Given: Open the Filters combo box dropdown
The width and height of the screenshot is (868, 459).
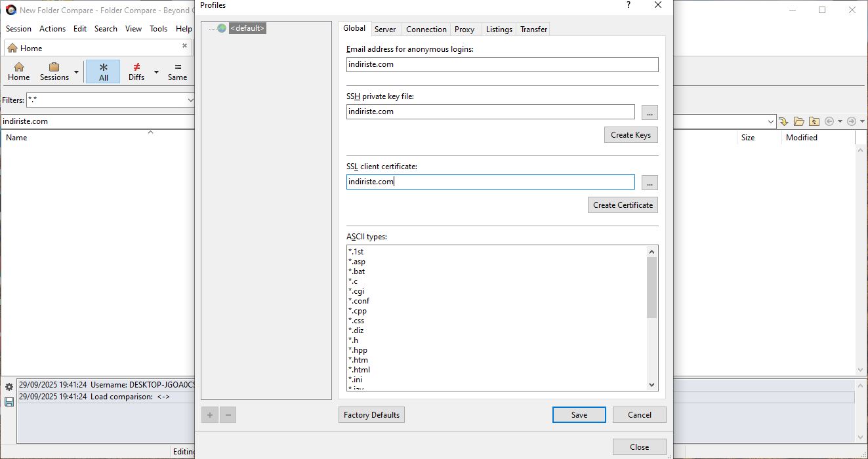Looking at the screenshot, I should 190,100.
